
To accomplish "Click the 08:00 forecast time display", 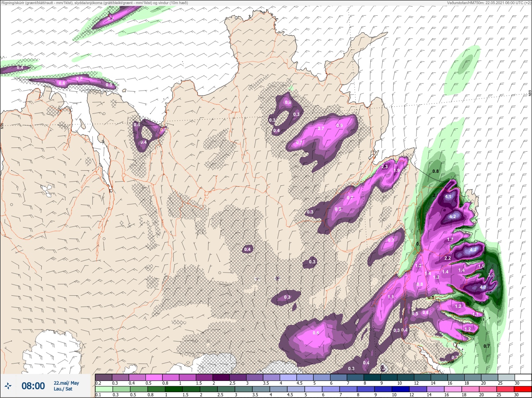I will (33, 386).
